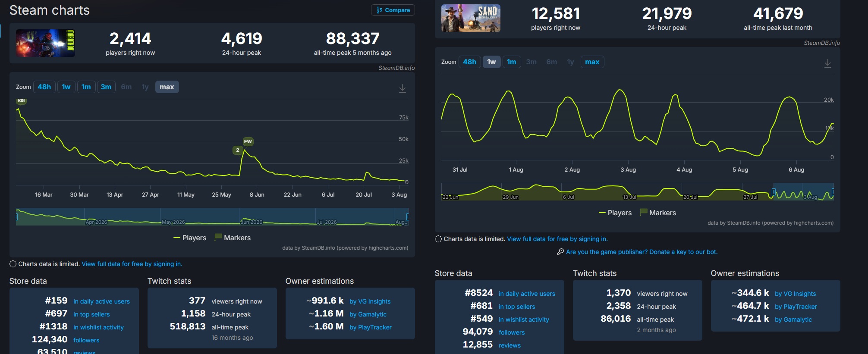
Task: Click the navigator handle near the Aug label
Action: (x=407, y=217)
